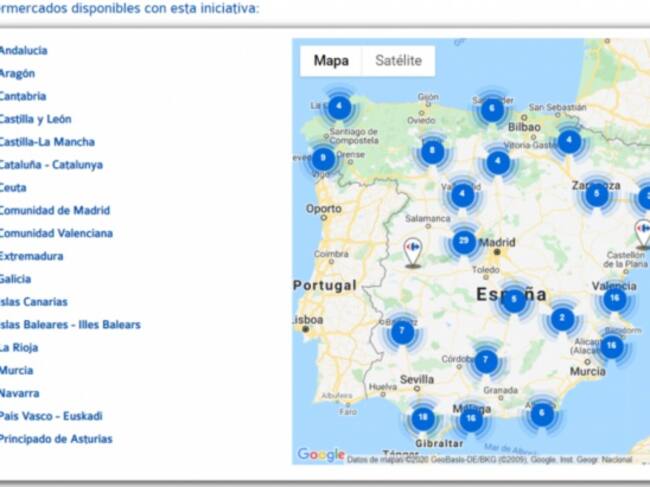The image size is (650, 487).
Task: Click the cluster marker 7 near Badajoz
Action: (402, 331)
